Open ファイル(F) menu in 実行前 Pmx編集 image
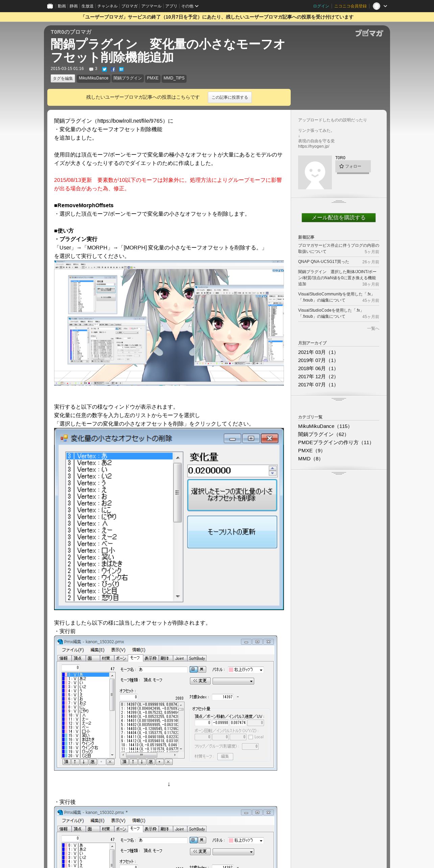The image size is (434, 868). click(73, 650)
